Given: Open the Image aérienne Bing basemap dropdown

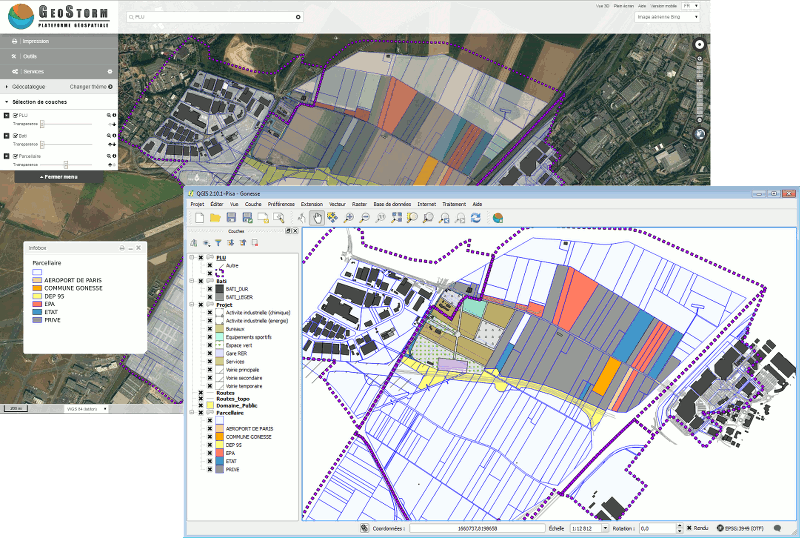Looking at the screenshot, I should point(667,17).
